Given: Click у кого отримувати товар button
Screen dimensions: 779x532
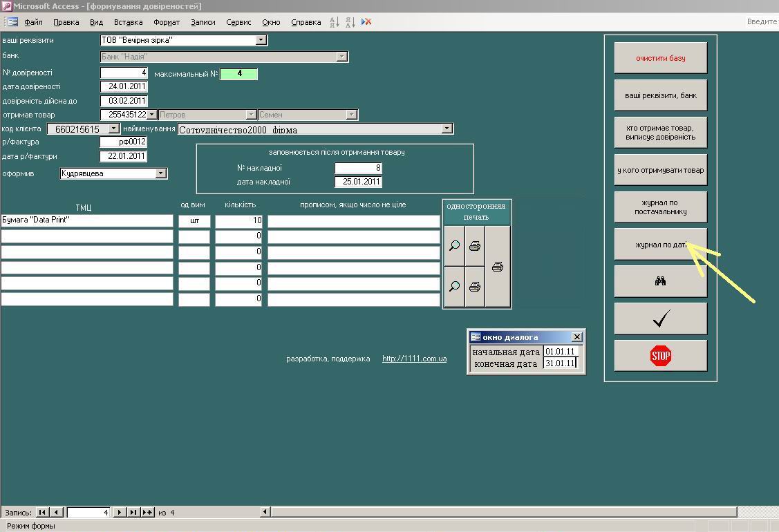Looking at the screenshot, I should click(x=660, y=170).
